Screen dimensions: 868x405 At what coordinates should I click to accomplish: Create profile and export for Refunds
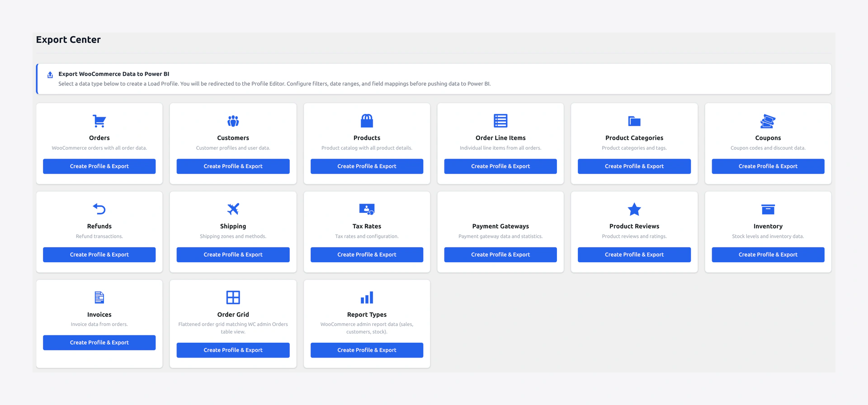pyautogui.click(x=99, y=254)
